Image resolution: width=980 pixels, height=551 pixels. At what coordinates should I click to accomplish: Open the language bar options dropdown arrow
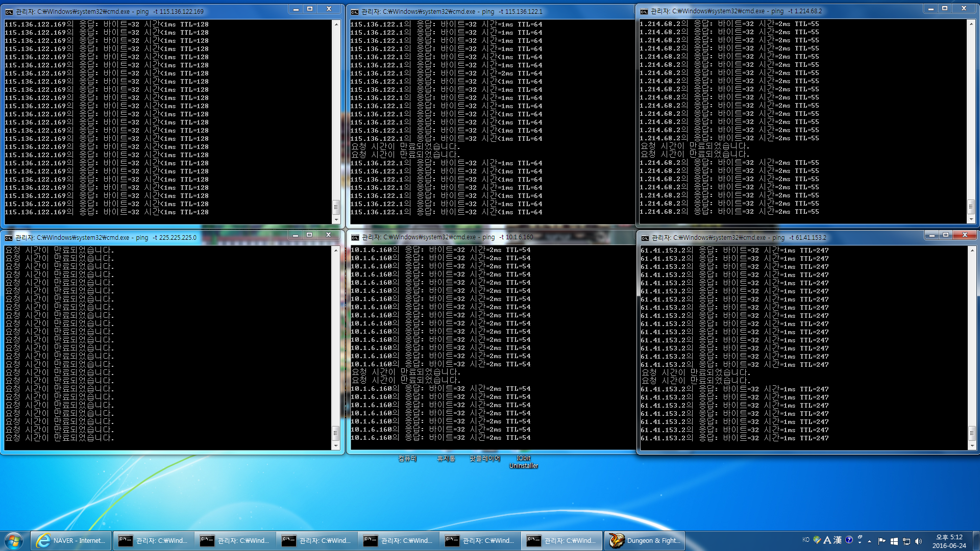860,542
